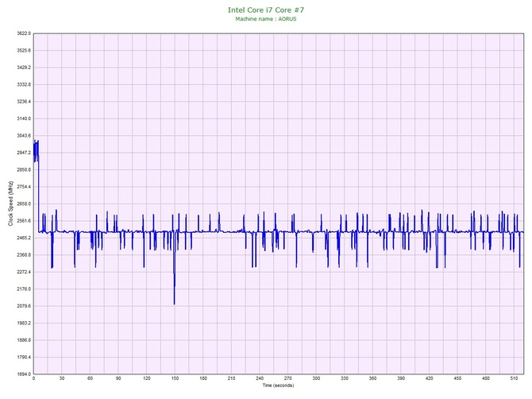Click the 450 tick on time axis
The width and height of the screenshot is (532, 399).
coord(457,378)
